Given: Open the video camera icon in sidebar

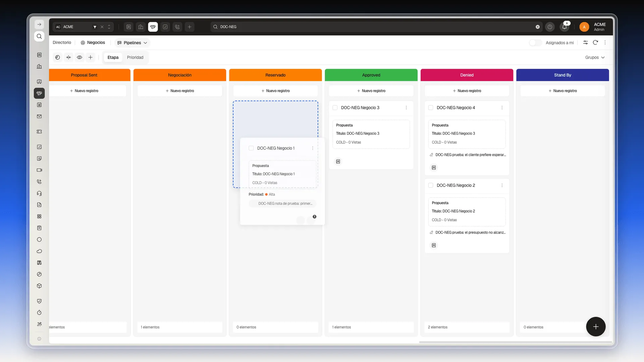Looking at the screenshot, I should pyautogui.click(x=39, y=170).
